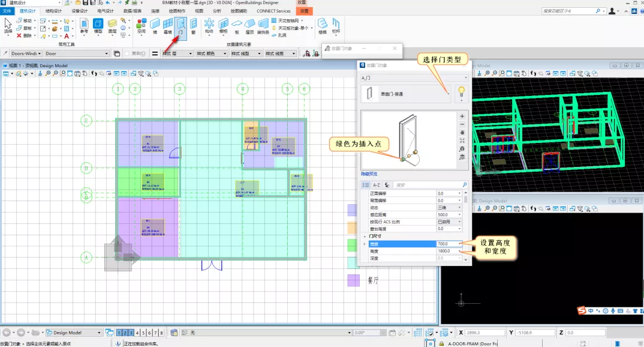644x347 pixels.
Task: Toggle view 8 button in view group
Action: (x=161, y=333)
